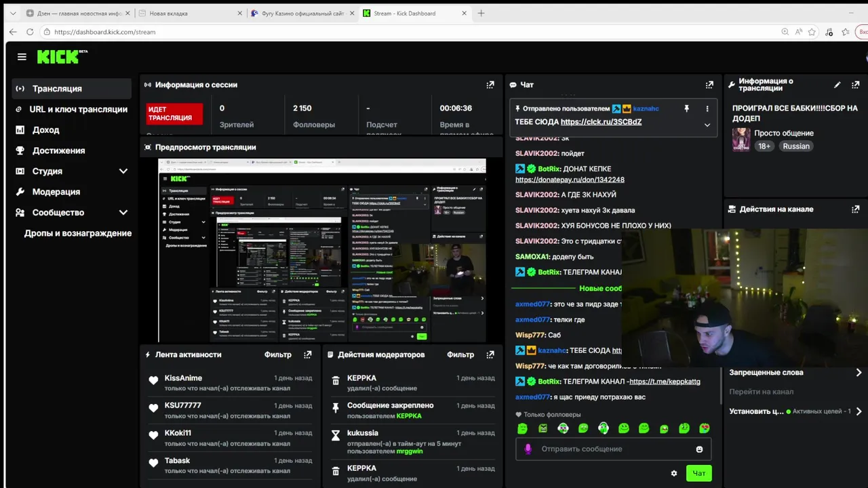Click KSU77777 in activity feed
The height and width of the screenshot is (488, 868).
[x=183, y=405]
